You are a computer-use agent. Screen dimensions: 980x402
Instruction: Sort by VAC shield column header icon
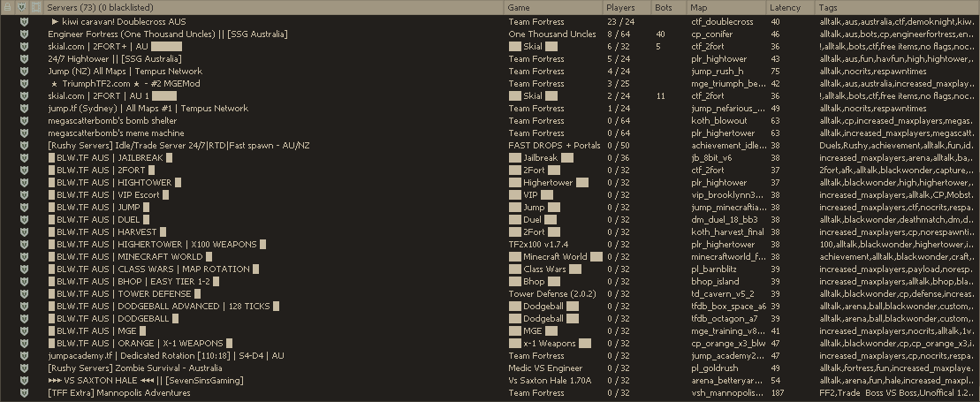click(x=22, y=7)
